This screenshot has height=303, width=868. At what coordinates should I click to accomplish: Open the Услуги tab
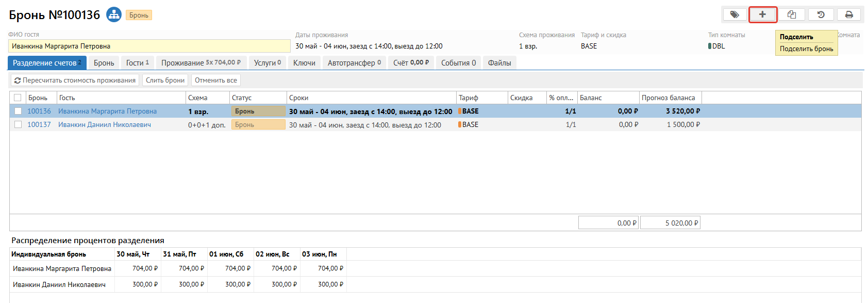[268, 62]
